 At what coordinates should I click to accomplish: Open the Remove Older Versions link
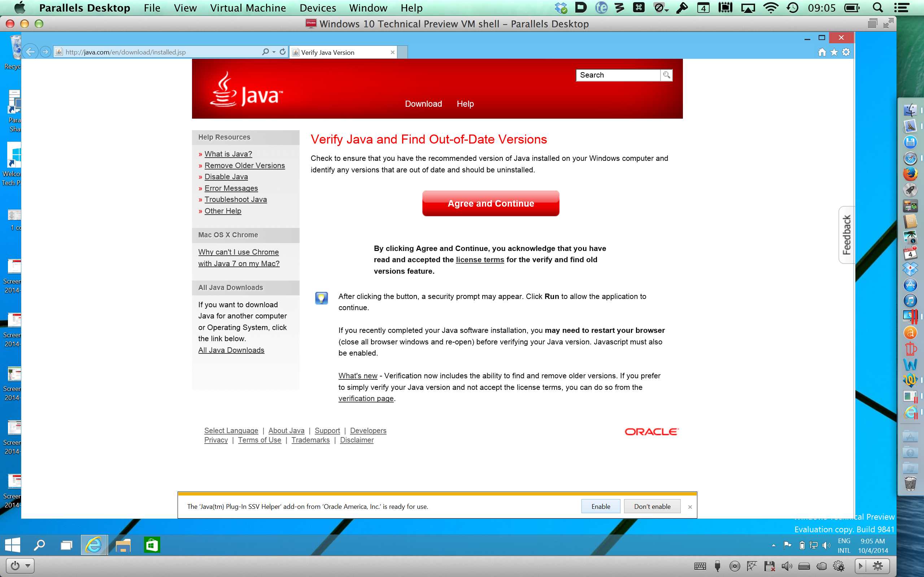point(244,165)
